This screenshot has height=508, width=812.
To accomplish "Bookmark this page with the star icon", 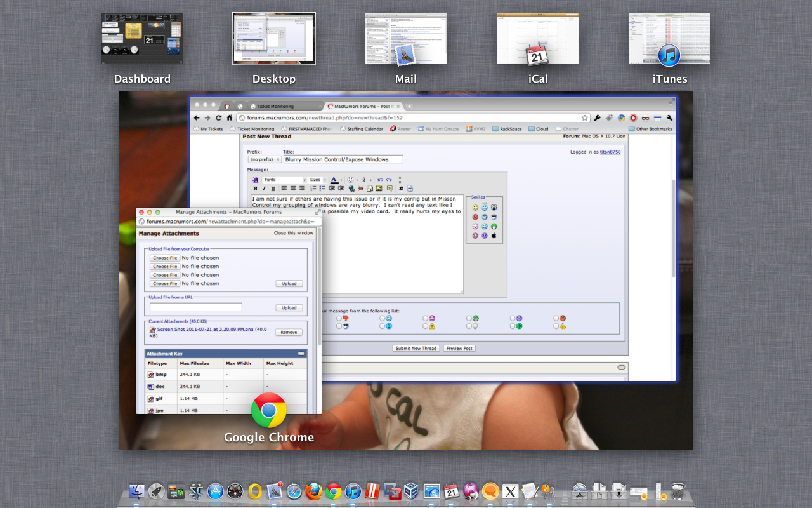I will tap(585, 117).
